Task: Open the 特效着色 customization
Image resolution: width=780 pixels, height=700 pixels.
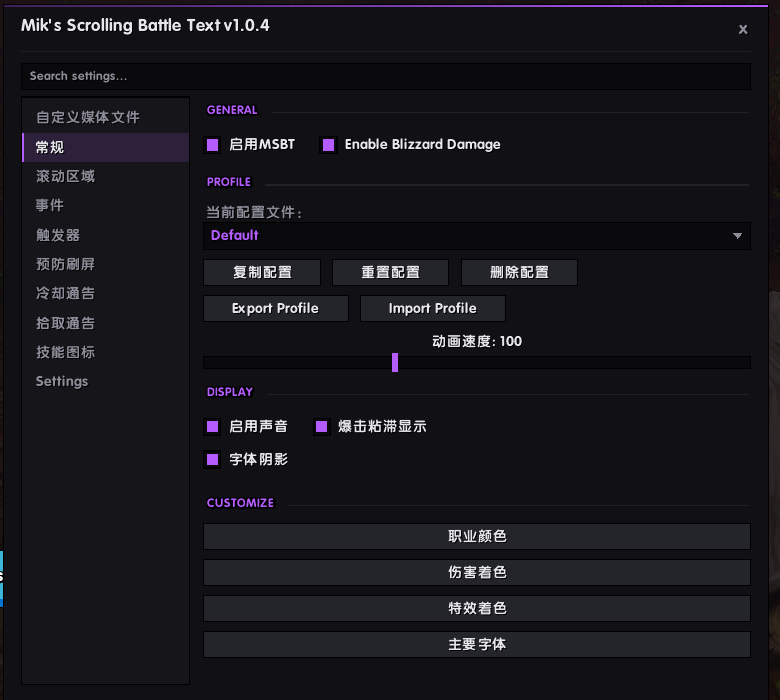Action: click(x=477, y=608)
